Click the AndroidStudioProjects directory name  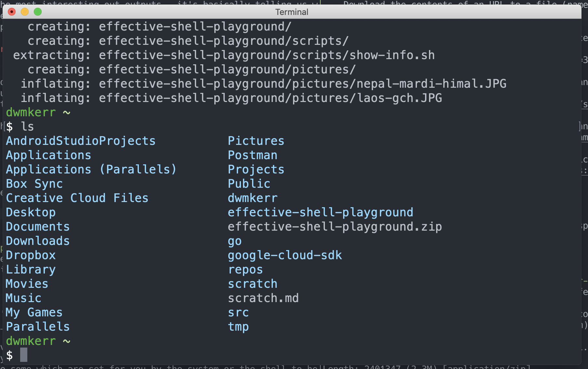tap(81, 141)
